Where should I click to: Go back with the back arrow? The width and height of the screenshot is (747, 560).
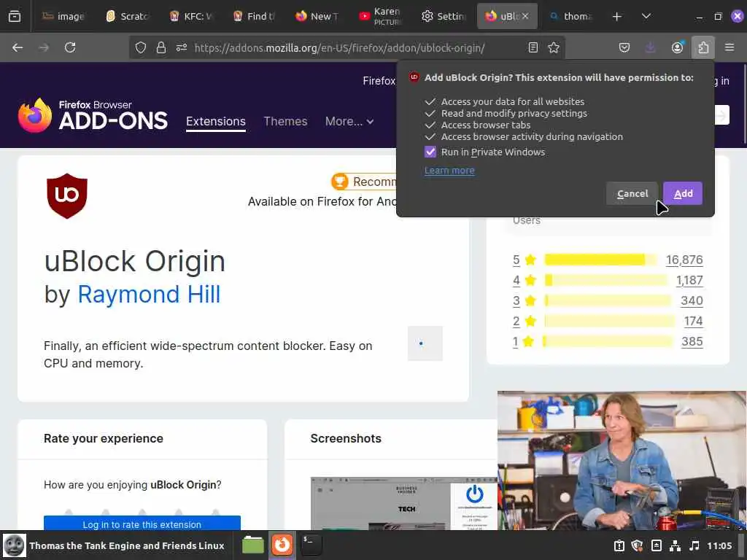(18, 47)
